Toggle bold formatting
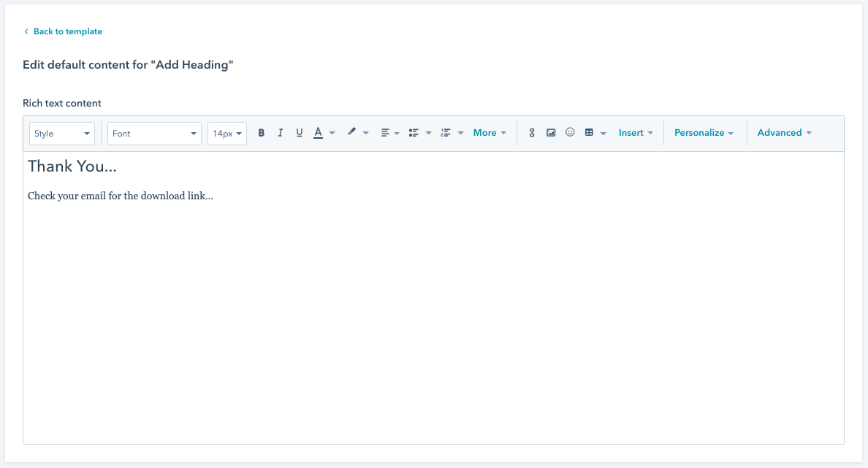 [262, 133]
